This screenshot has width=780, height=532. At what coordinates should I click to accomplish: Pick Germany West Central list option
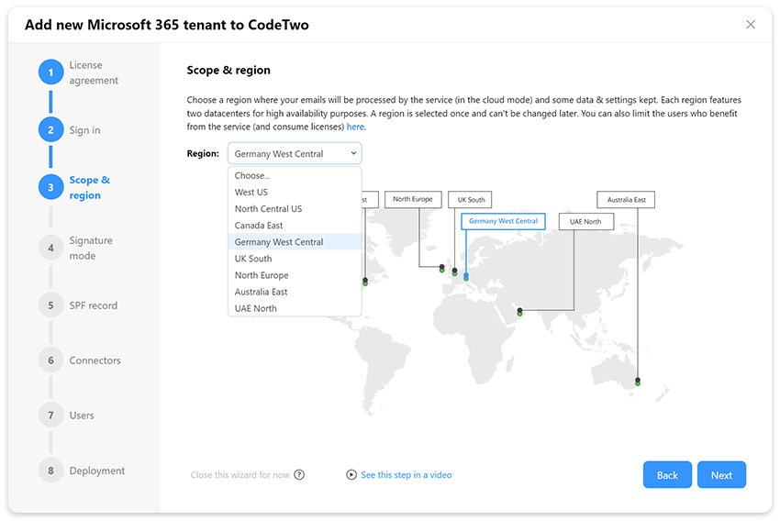[295, 242]
